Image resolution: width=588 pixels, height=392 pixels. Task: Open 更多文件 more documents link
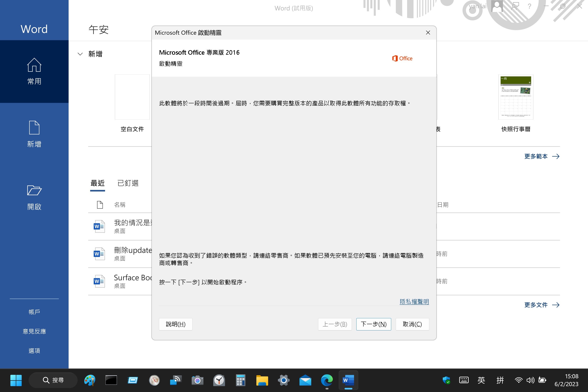click(x=542, y=305)
